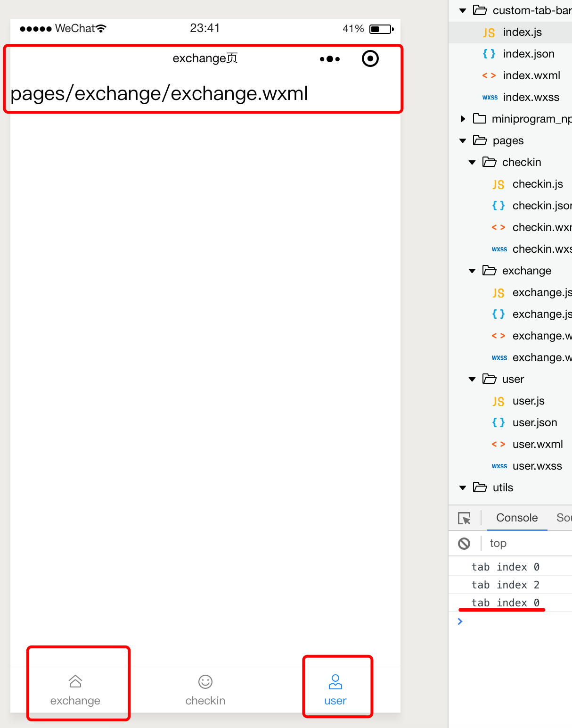Click the capsule menu dots in the mini program

330,58
